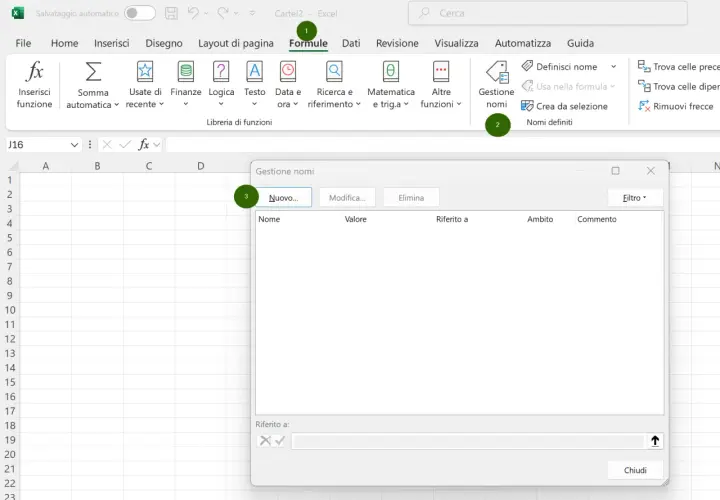Switch to the Dati tab
This screenshot has height=500, width=720.
[x=351, y=43]
